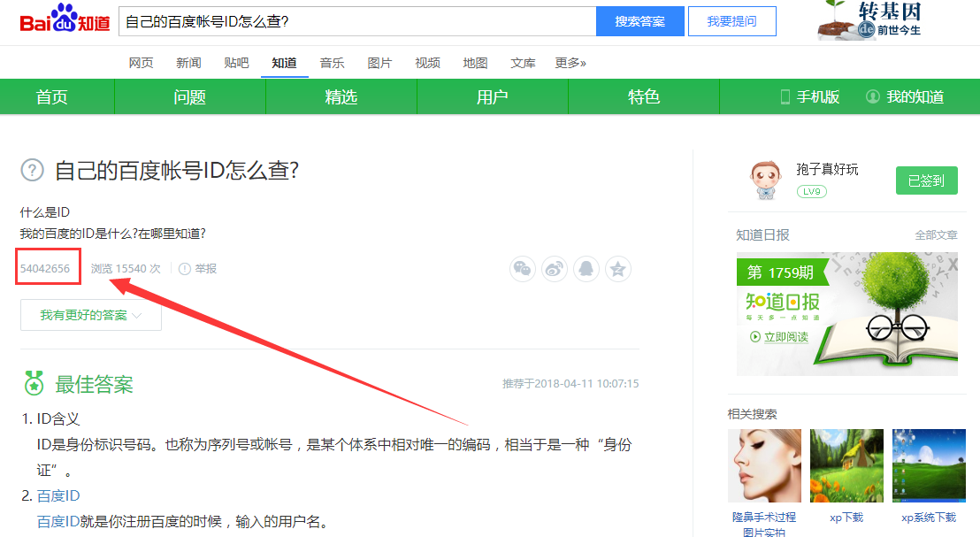Switch to the 问题 nav tab
This screenshot has width=980, height=537.
coord(189,97)
